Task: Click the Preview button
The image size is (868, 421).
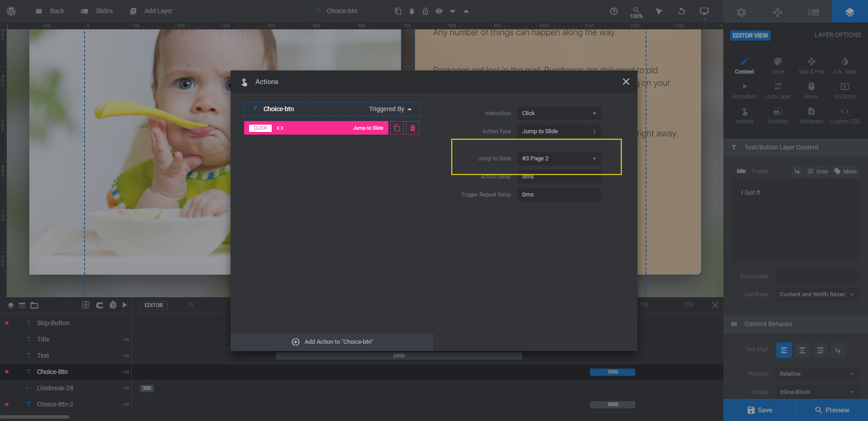Action: point(832,410)
